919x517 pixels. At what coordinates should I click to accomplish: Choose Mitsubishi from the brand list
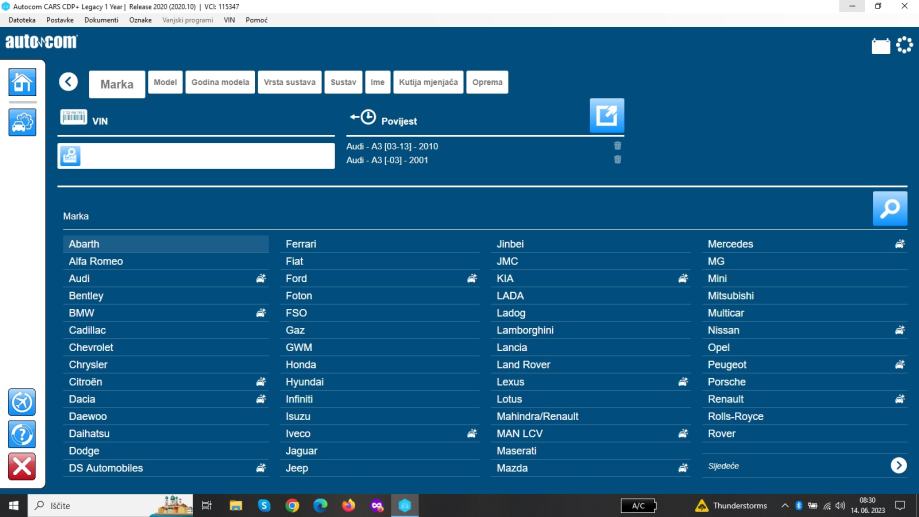[805, 295]
